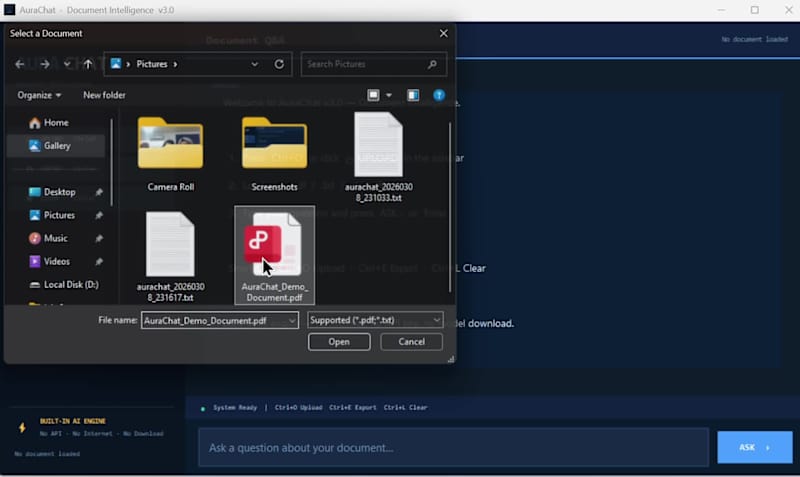Go up one folder level

coord(88,64)
